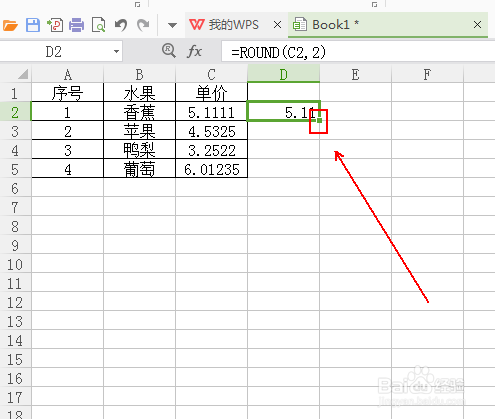Select row 3 header
The width and height of the screenshot is (495, 419).
(x=15, y=131)
